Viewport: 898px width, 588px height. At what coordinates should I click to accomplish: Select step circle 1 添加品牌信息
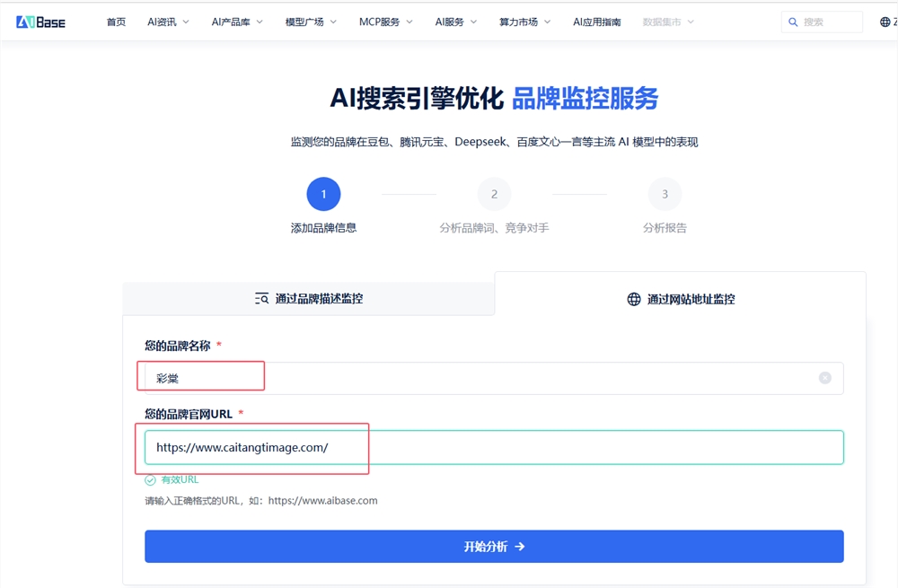point(323,193)
